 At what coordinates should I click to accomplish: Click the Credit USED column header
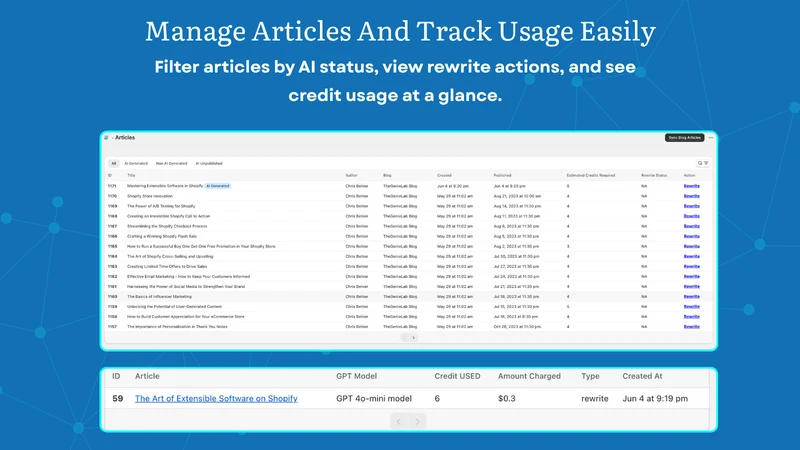pos(457,376)
